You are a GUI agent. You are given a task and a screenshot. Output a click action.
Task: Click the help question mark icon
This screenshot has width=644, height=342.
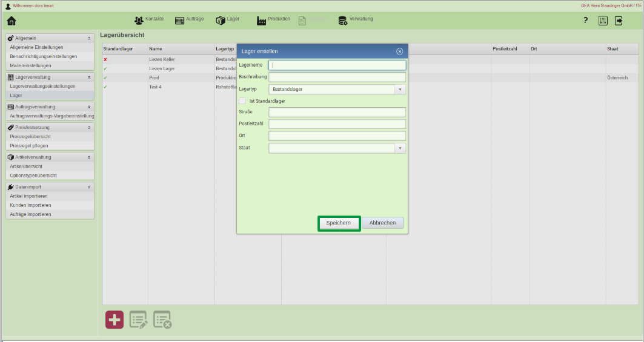pyautogui.click(x=585, y=21)
